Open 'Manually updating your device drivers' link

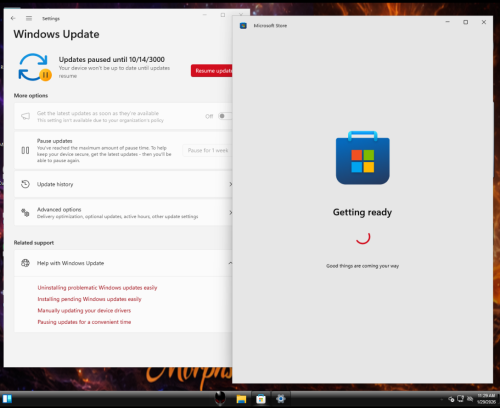(x=84, y=310)
